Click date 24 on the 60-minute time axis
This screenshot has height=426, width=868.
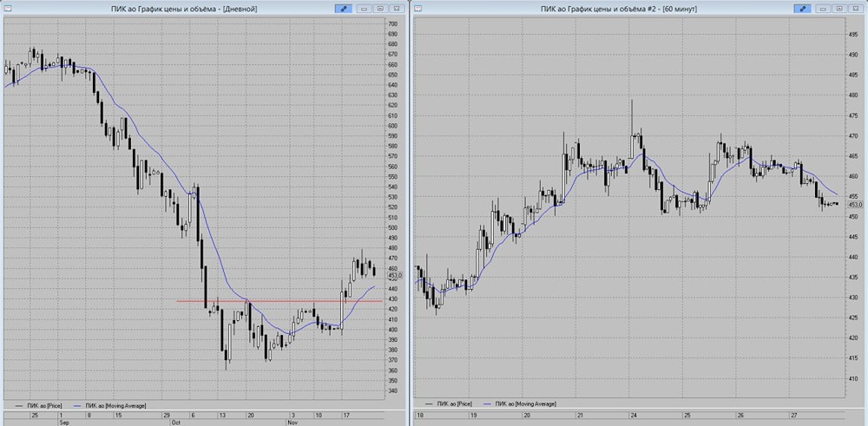[x=633, y=415]
